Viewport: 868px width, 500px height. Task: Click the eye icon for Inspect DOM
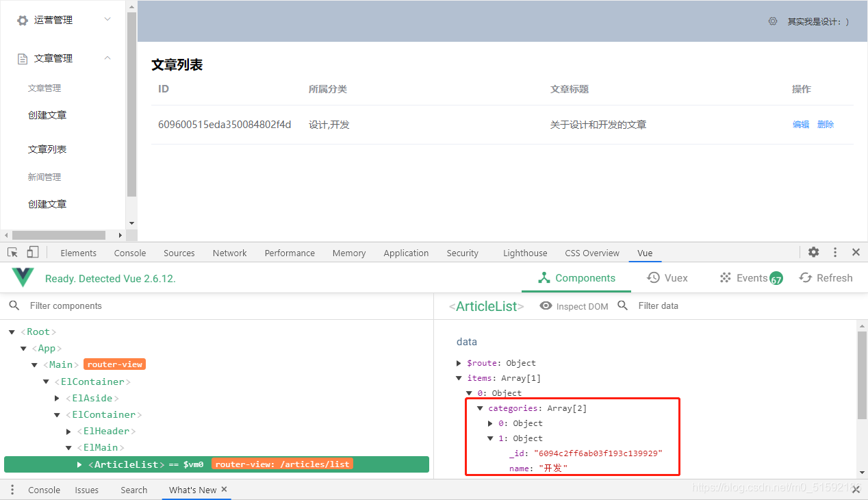click(x=546, y=306)
